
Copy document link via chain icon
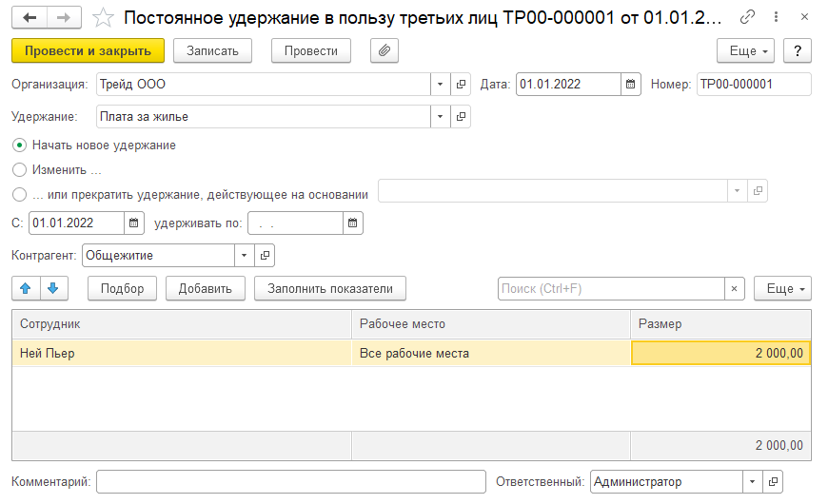(748, 18)
